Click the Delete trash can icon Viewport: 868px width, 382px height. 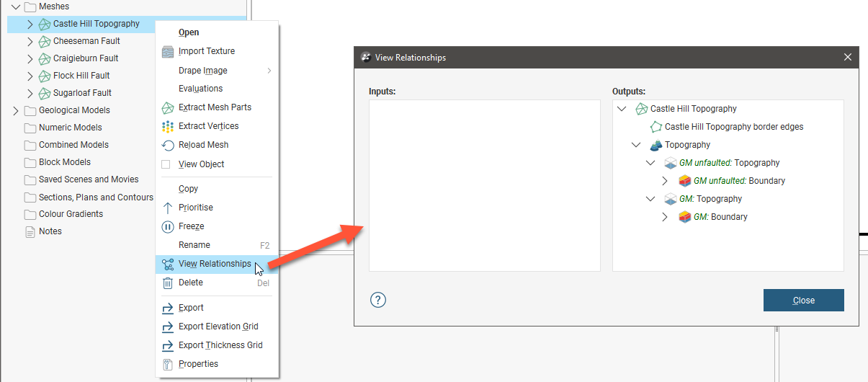[x=167, y=283]
